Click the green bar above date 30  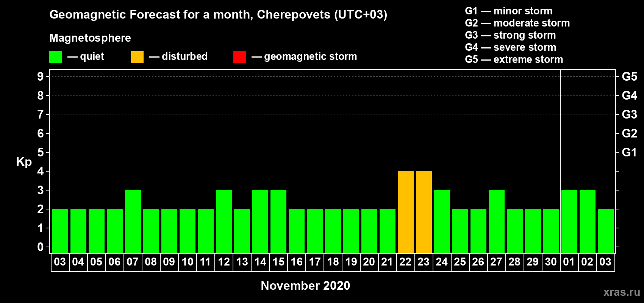click(x=551, y=231)
